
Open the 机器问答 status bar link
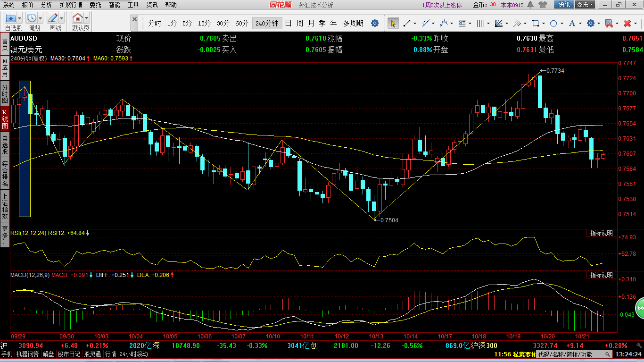(x=28, y=354)
